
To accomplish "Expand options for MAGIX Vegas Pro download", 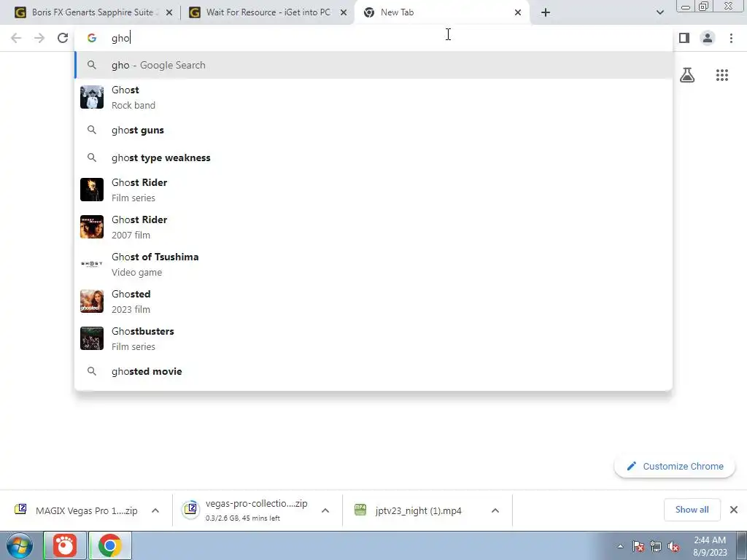I will [155, 510].
